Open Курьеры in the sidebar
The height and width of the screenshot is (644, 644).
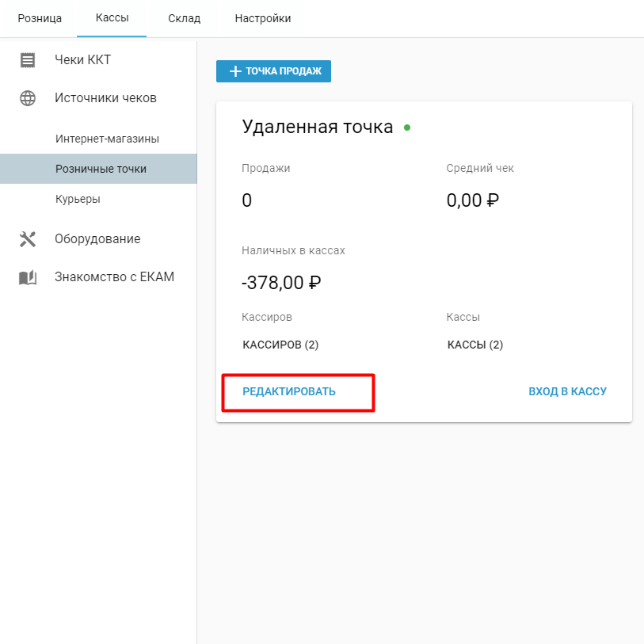(x=78, y=199)
